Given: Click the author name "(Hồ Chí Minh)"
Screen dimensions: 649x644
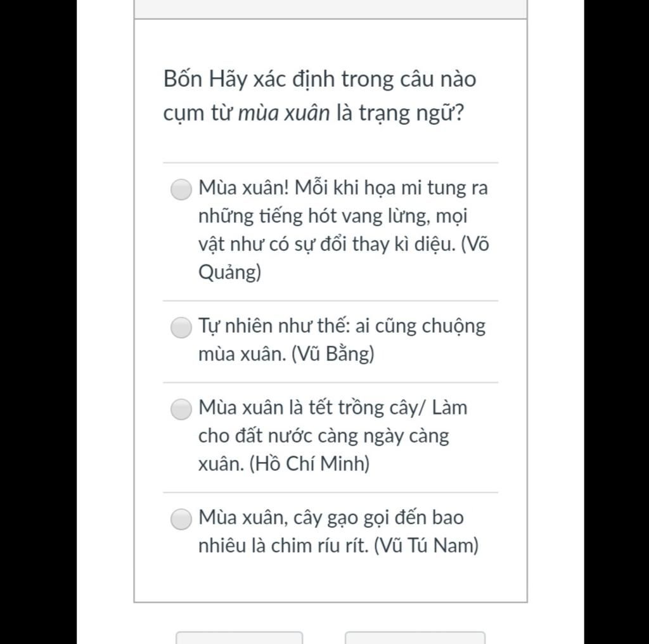Looking at the screenshot, I should (x=309, y=464).
